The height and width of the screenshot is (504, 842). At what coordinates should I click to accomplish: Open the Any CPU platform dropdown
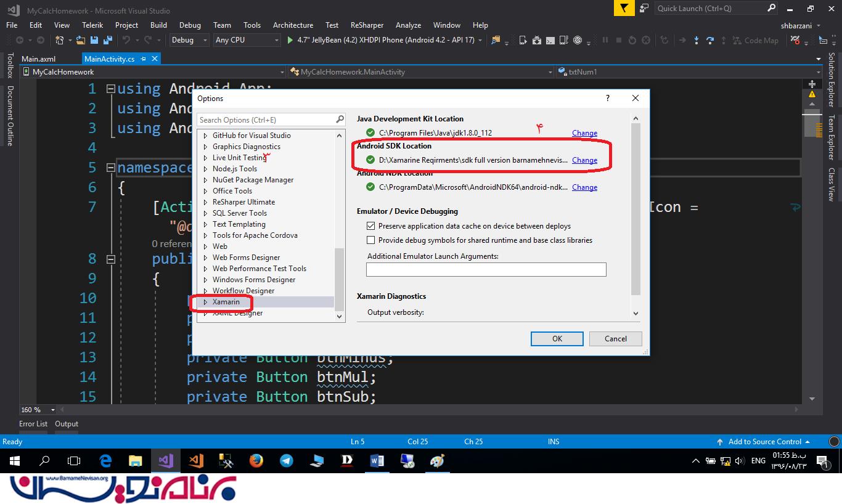[x=247, y=40]
